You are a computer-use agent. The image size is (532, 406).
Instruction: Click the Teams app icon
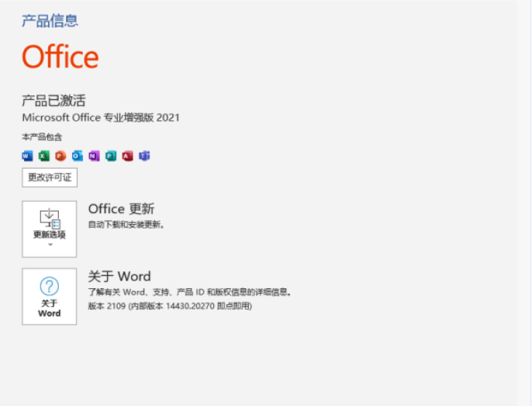(x=144, y=156)
